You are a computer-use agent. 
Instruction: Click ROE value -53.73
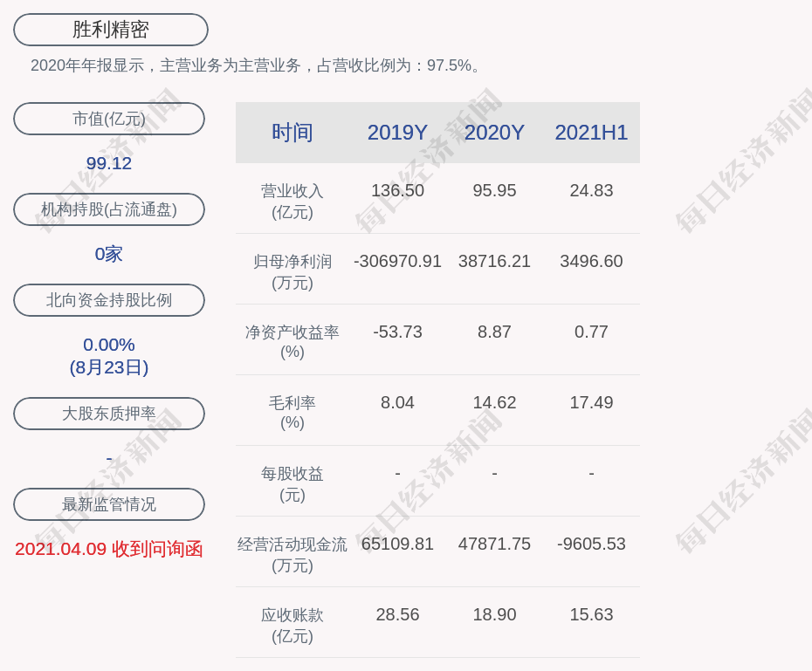tap(397, 332)
